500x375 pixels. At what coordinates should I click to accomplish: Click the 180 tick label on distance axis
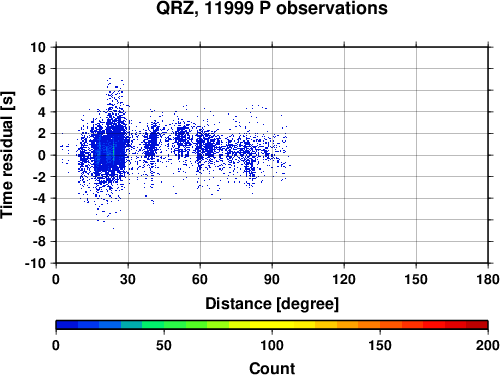487,279
